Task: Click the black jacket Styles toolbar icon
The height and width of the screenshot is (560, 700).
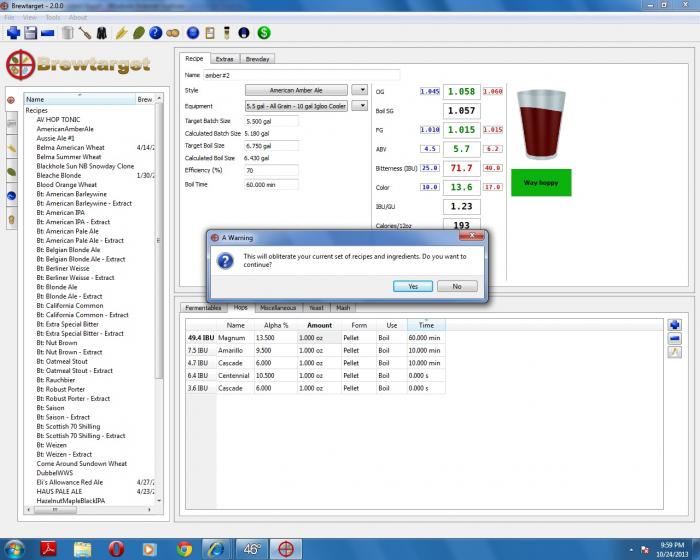Action: pos(102,33)
